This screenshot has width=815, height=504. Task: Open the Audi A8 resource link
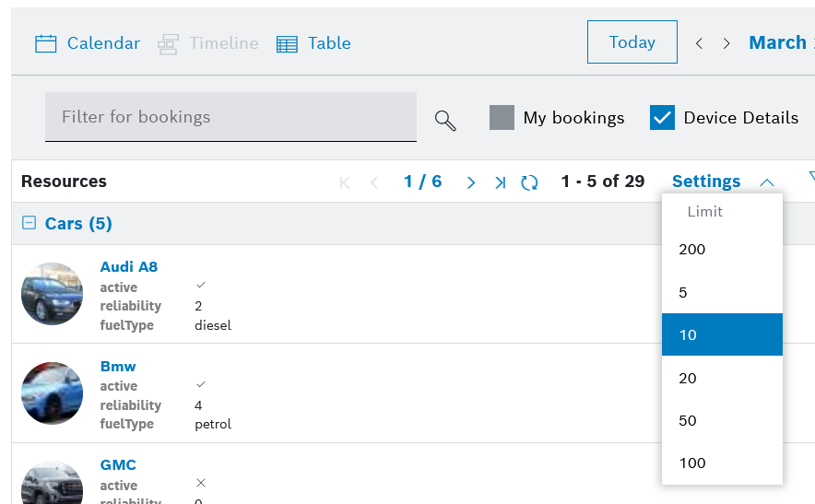129,267
